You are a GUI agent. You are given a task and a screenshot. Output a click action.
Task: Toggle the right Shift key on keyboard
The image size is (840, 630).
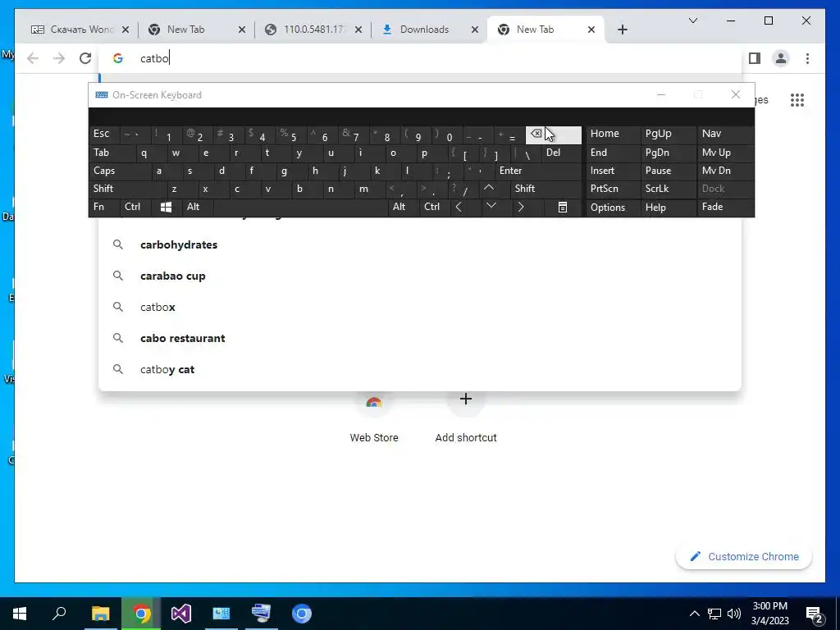coord(546,189)
